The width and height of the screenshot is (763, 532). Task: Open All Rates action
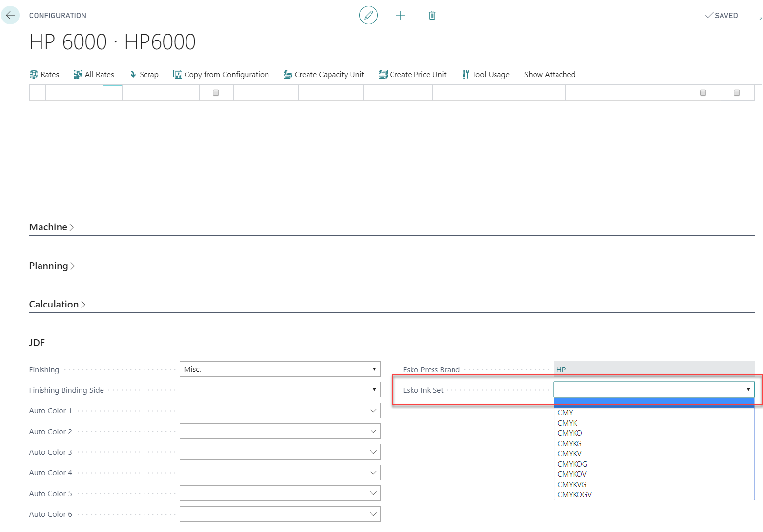(x=94, y=74)
